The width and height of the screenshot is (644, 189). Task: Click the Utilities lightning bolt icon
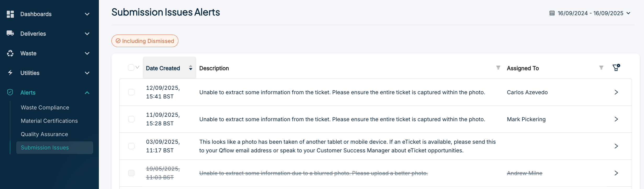[10, 73]
